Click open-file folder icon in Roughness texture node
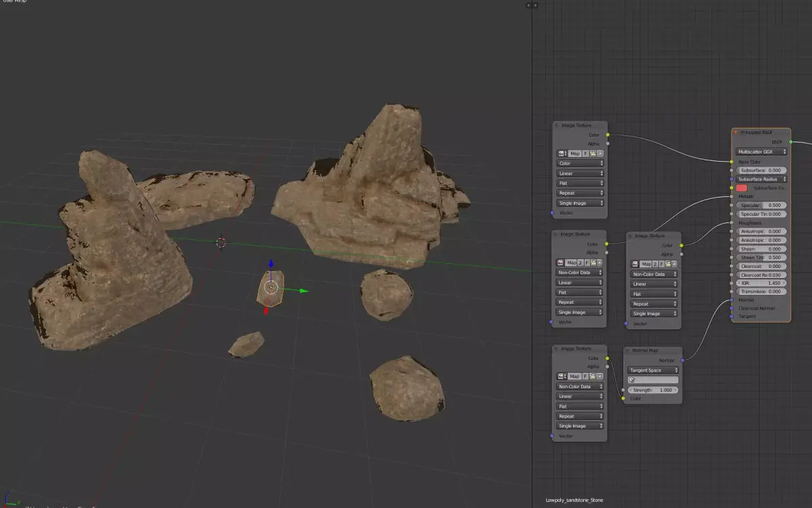812x508 pixels. coord(668,264)
